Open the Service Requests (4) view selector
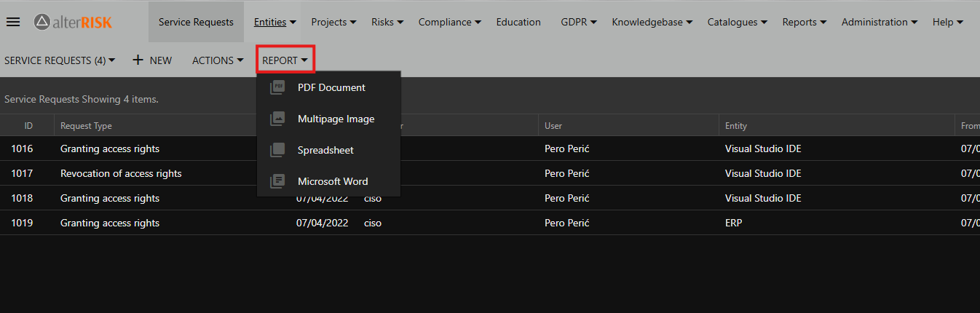Screen dimensions: 980x313 (x=60, y=60)
